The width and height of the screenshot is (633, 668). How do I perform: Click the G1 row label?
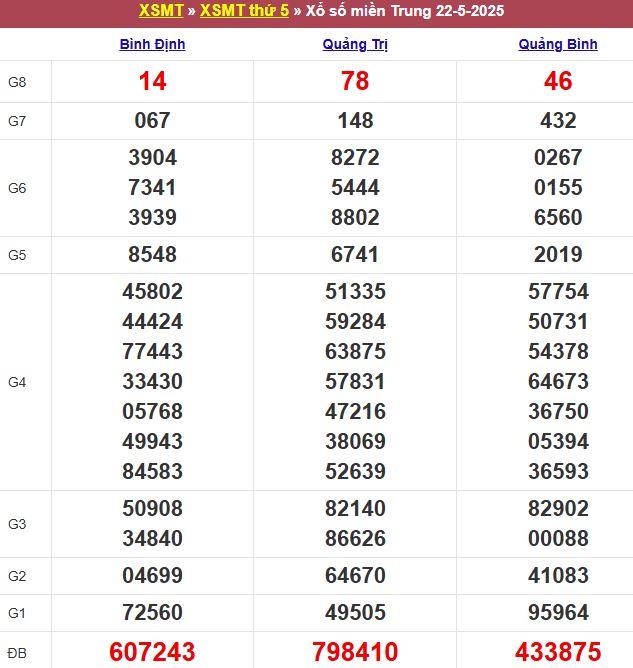point(17,613)
